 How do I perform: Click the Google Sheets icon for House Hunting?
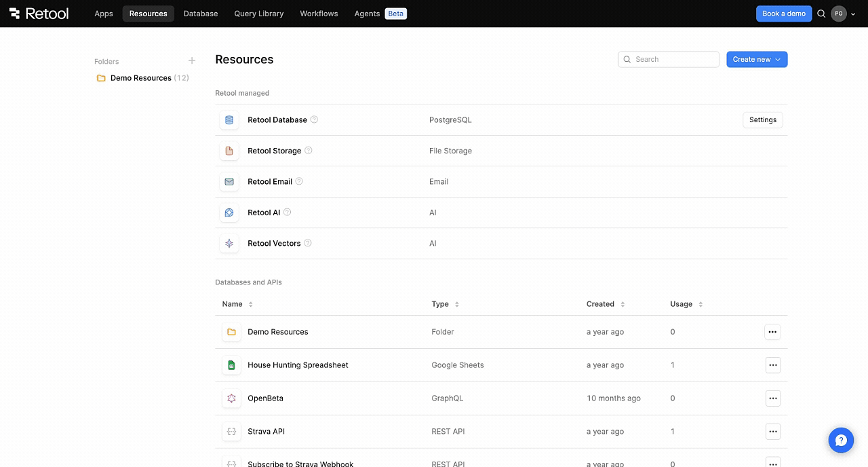(x=231, y=365)
